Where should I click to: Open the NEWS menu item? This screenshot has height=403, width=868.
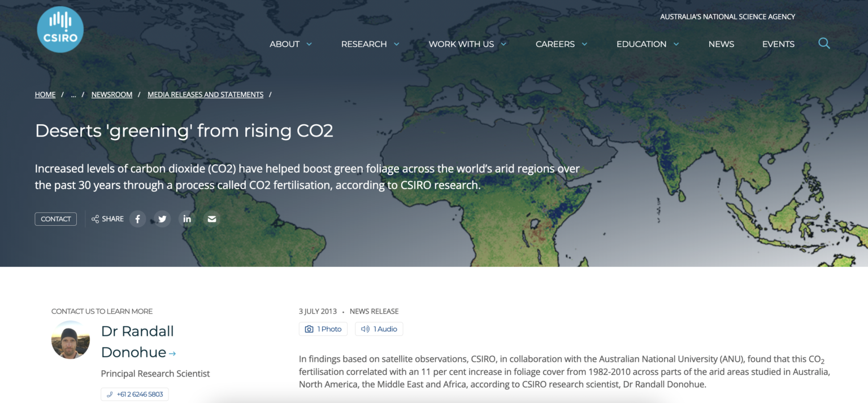(x=721, y=43)
